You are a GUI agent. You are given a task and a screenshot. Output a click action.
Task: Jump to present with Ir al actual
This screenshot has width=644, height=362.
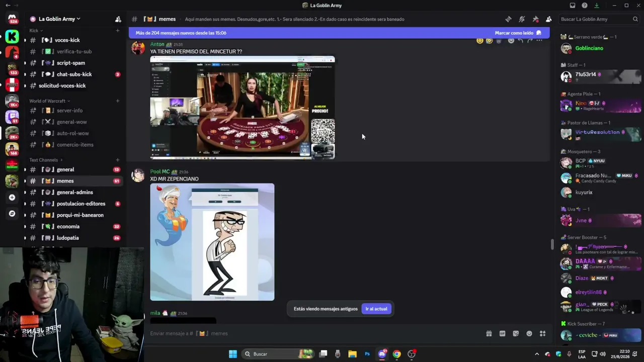click(376, 309)
